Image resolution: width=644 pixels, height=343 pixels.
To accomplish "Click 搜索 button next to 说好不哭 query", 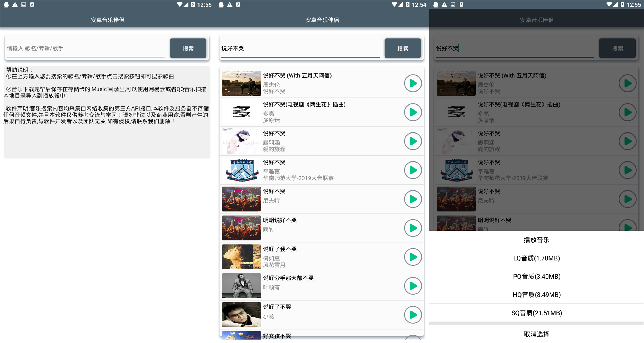I will pyautogui.click(x=402, y=48).
